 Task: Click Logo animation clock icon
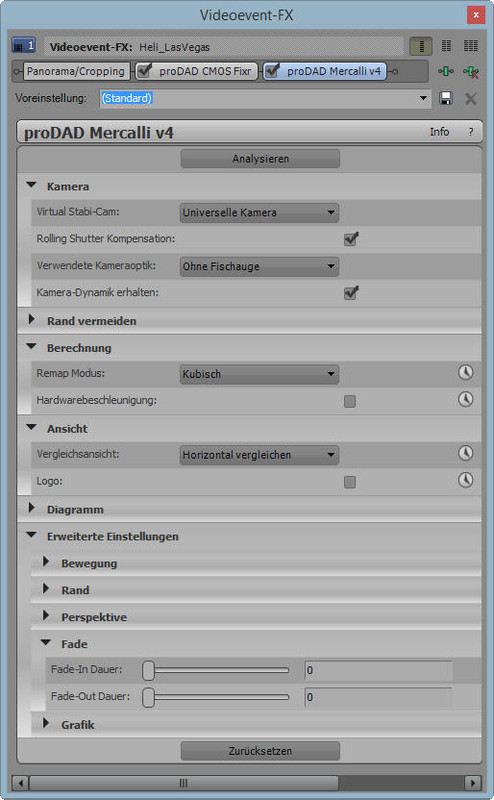465,481
